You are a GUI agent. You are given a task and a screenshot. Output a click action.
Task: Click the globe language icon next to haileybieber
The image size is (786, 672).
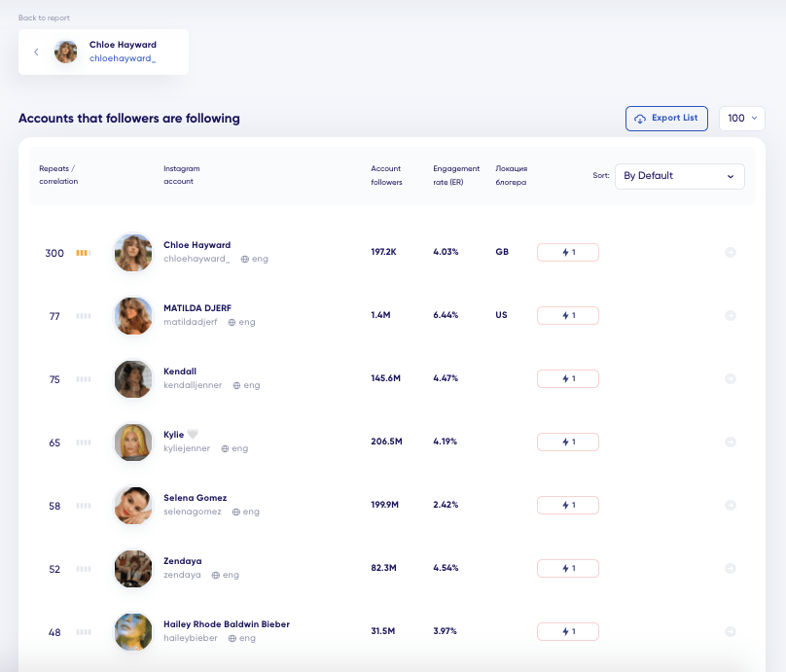click(232, 638)
